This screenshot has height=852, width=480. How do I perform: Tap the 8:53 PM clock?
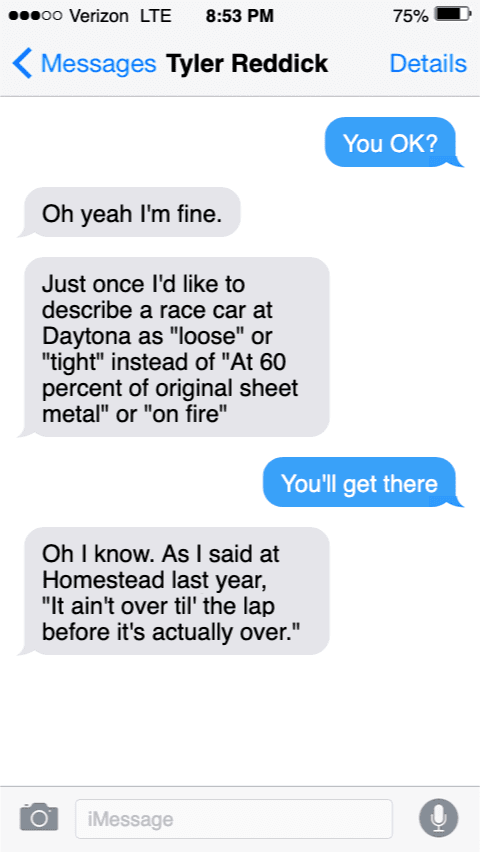[240, 16]
